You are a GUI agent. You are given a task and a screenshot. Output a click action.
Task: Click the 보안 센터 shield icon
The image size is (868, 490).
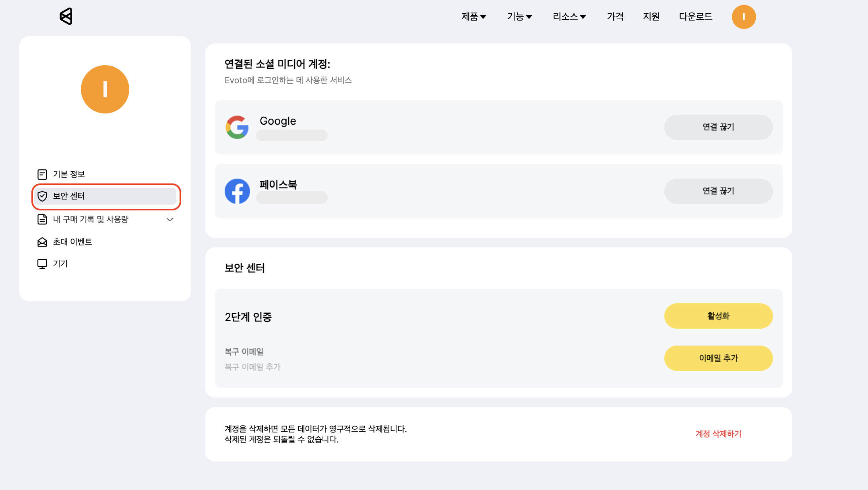[x=42, y=196]
